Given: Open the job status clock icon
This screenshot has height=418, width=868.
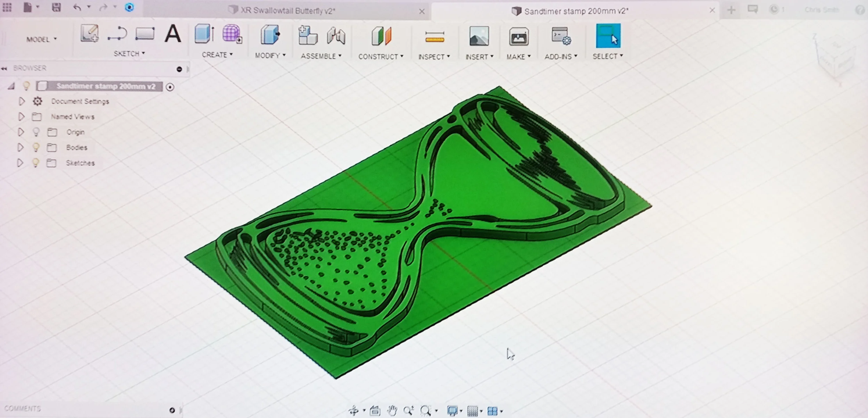Looking at the screenshot, I should (774, 9).
